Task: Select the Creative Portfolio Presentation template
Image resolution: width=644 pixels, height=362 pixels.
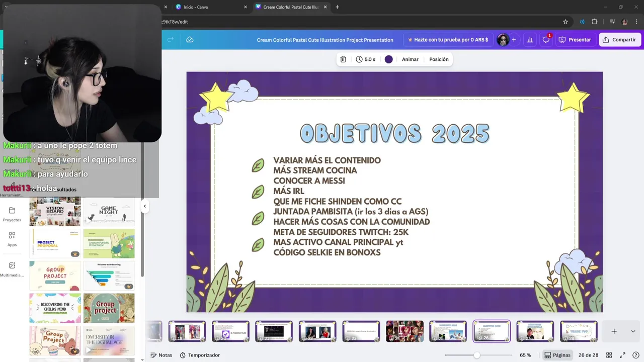Action: click(109, 243)
